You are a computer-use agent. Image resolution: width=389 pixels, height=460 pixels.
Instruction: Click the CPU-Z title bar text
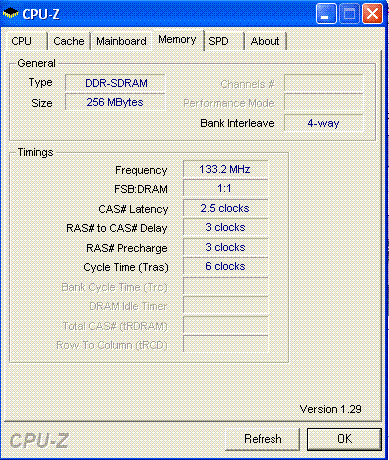coord(41,14)
